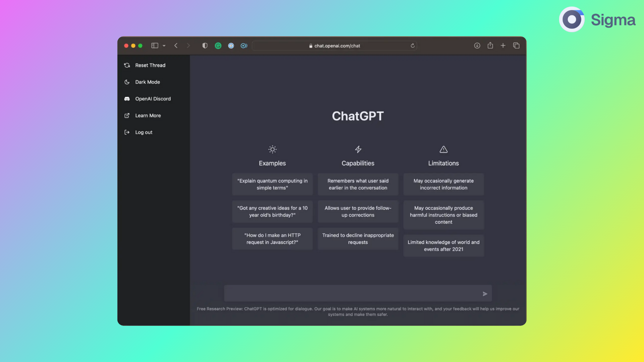
Task: Click the Free Research Preview disclaimer text
Action: pos(358,312)
